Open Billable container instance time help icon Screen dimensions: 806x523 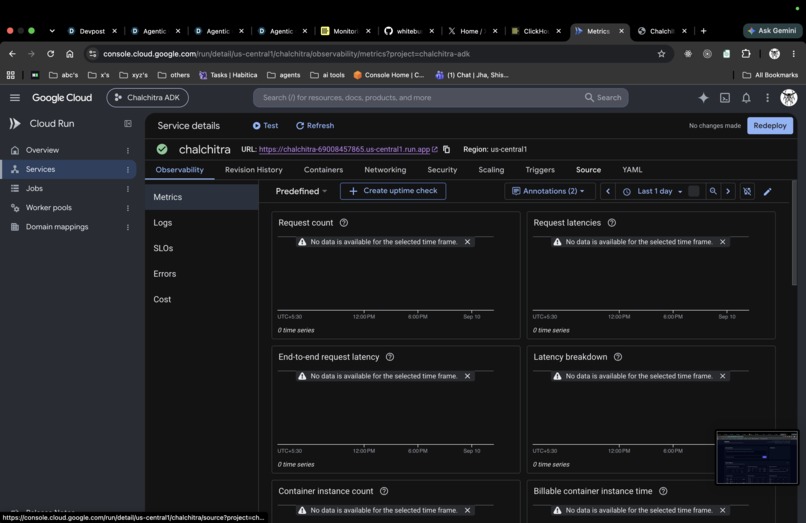pos(663,491)
